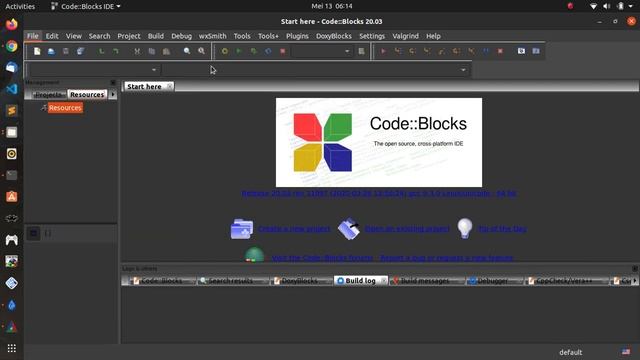Click the Open an existing project link

(407, 229)
